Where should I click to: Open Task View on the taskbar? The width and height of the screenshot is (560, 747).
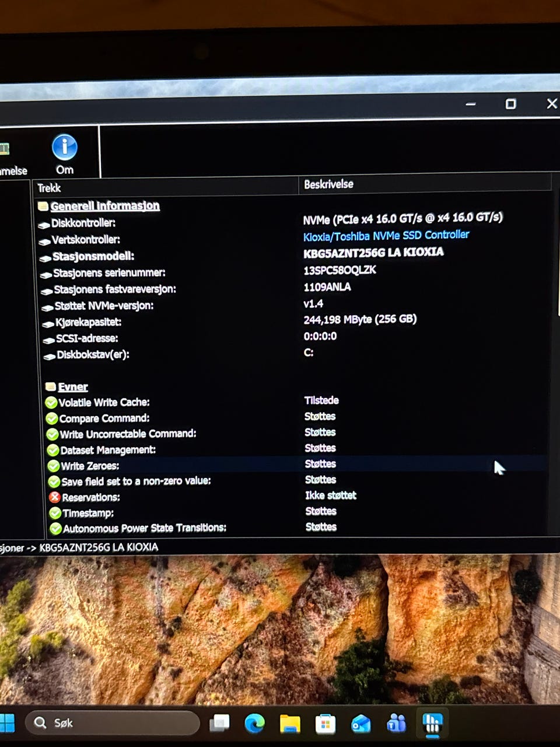(219, 724)
